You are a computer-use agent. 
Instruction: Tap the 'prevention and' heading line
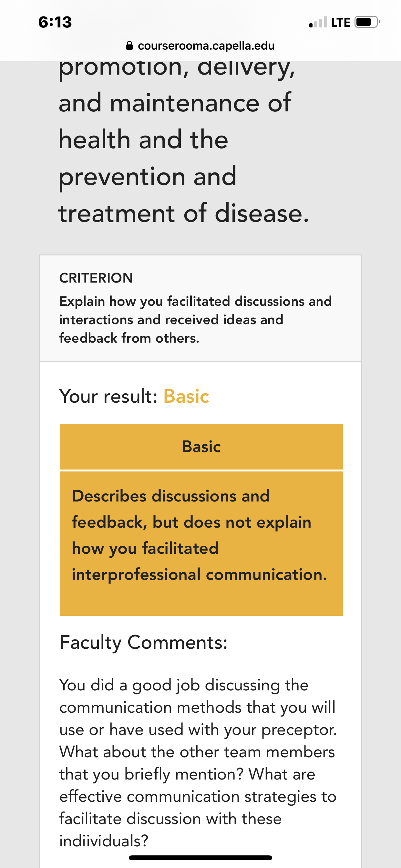[x=148, y=177]
